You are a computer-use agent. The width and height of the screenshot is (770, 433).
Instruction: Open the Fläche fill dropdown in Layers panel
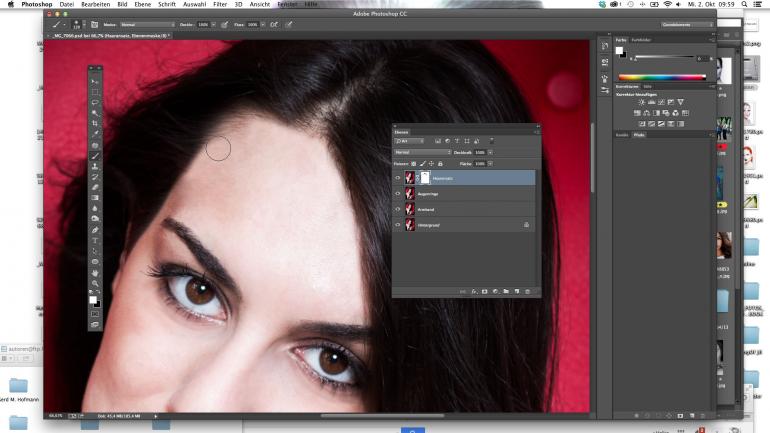490,163
